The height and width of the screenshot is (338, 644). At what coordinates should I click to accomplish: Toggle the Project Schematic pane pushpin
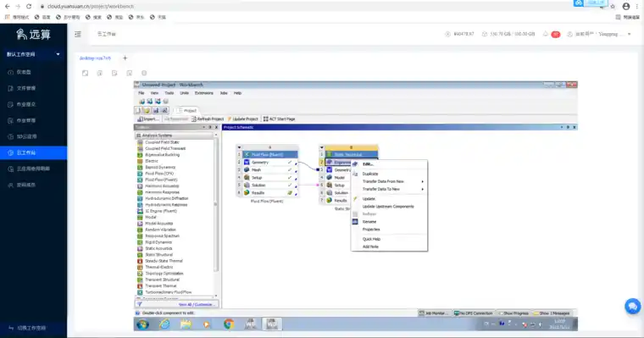click(568, 127)
